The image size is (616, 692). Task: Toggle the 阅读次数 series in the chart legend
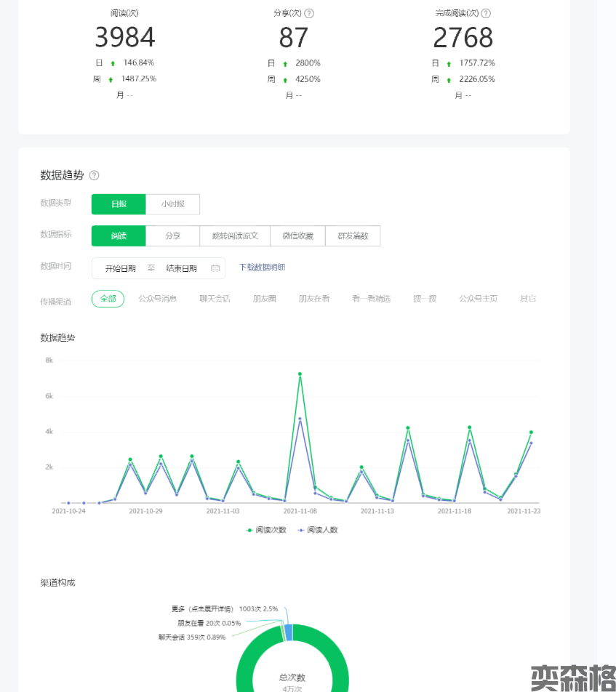tap(266, 530)
